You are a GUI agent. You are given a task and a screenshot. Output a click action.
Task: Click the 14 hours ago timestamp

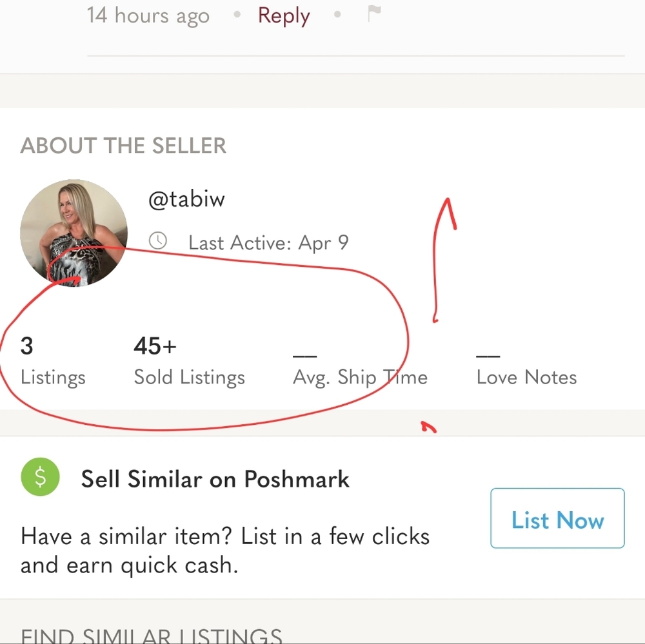tap(148, 15)
